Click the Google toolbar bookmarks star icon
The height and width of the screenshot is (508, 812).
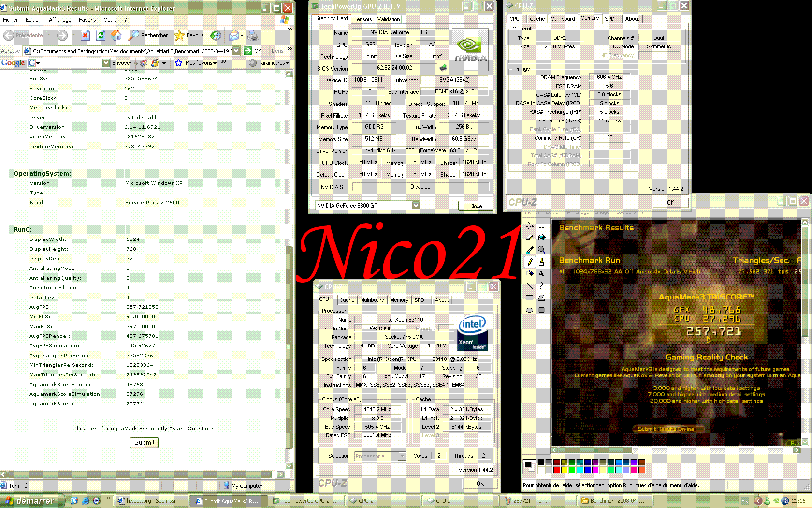tap(178, 63)
